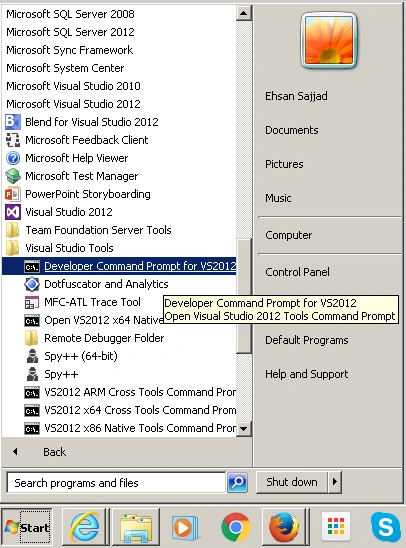Image resolution: width=406 pixels, height=548 pixels.
Task: Select 'Team Foundation Server Tools' text
Action: (98, 230)
